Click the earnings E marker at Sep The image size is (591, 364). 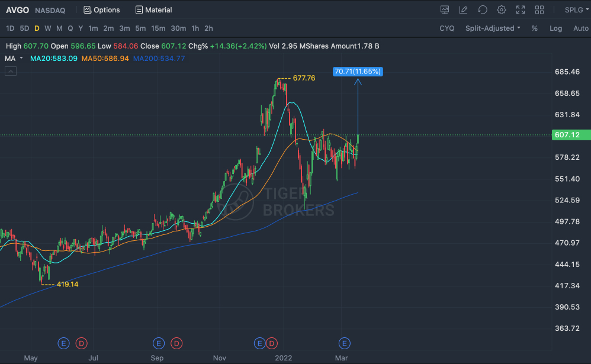coord(159,343)
